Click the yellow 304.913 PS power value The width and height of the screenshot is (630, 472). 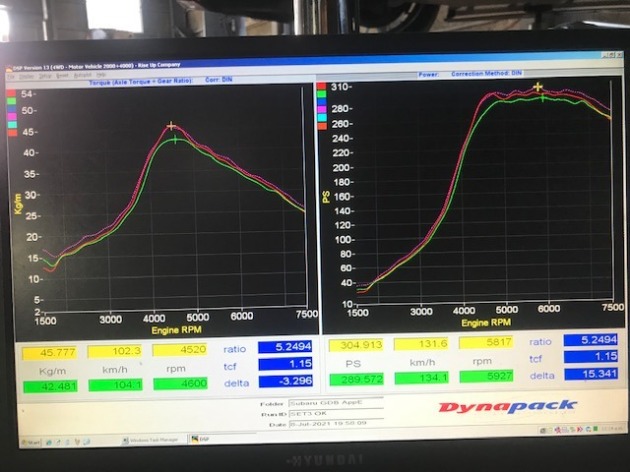356,343
